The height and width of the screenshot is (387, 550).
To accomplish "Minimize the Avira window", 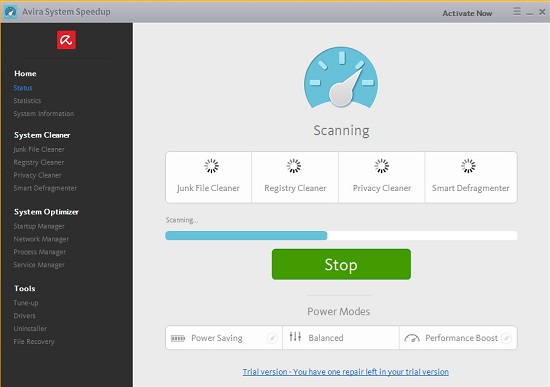I will pyautogui.click(x=529, y=13).
